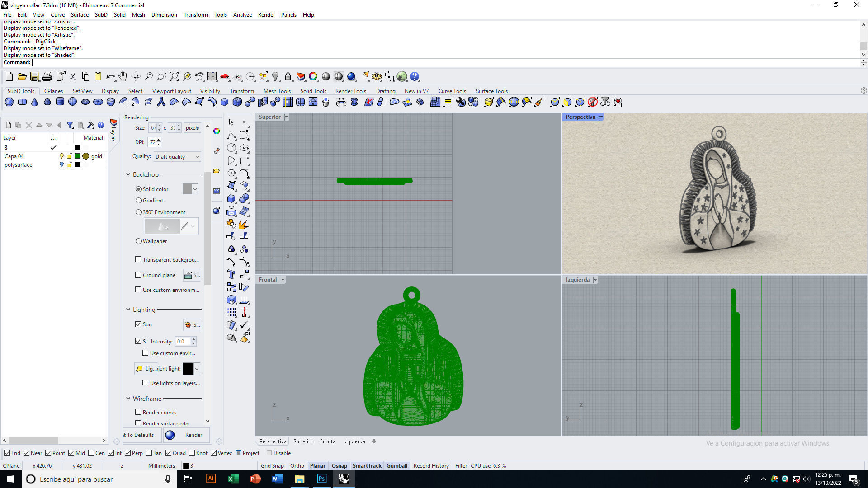
Task: Click the gray solid color backdrop swatch
Action: pyautogui.click(x=188, y=189)
